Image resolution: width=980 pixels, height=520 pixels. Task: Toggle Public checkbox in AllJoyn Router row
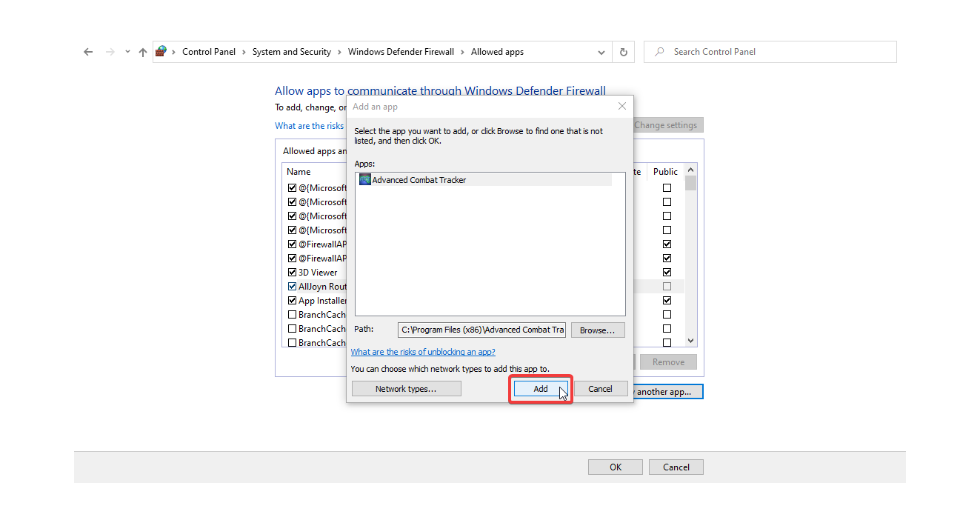(x=667, y=287)
